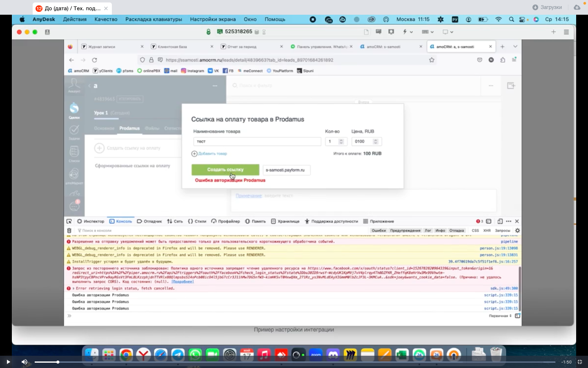
Task: Open the Sipuni bookmark
Action: [x=305, y=71]
